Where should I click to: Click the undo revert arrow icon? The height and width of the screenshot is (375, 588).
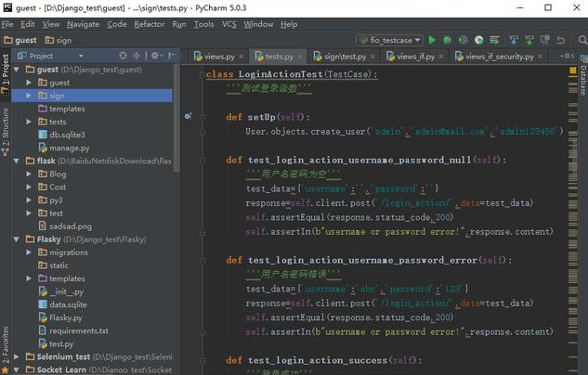[561, 40]
